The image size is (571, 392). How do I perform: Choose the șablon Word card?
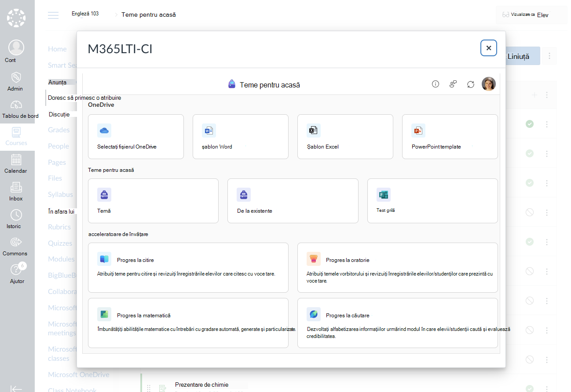[x=241, y=137]
